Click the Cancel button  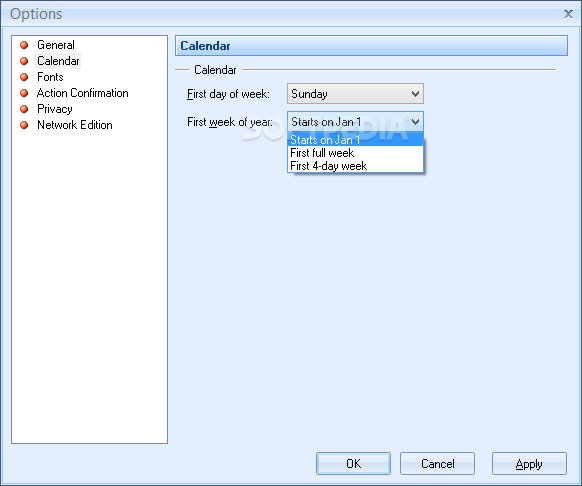[x=437, y=463]
